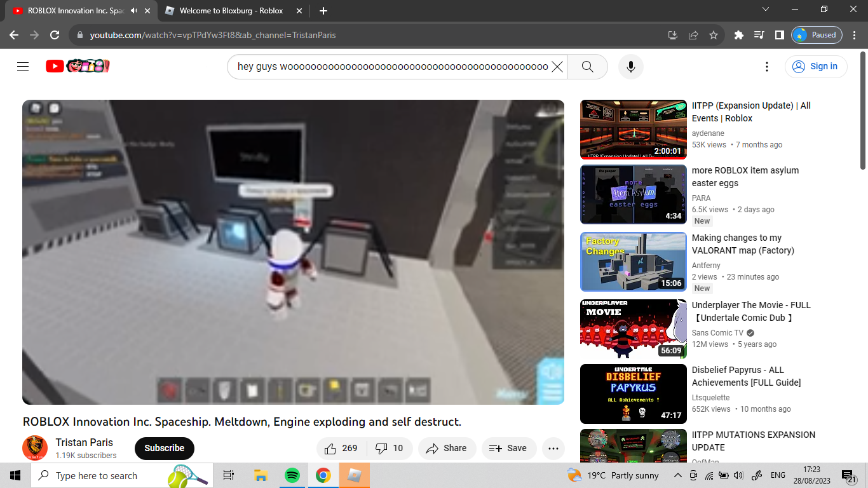
Task: Click the video player to pause
Action: point(293,252)
